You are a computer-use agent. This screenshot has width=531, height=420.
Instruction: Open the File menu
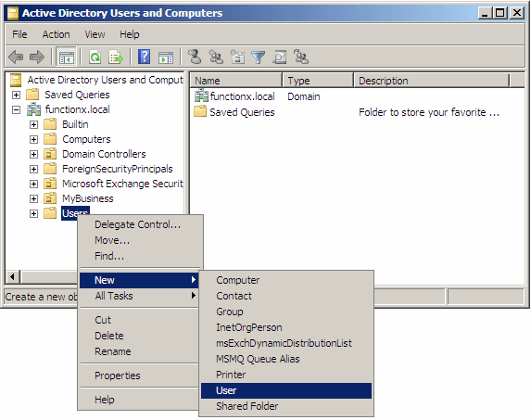[19, 34]
